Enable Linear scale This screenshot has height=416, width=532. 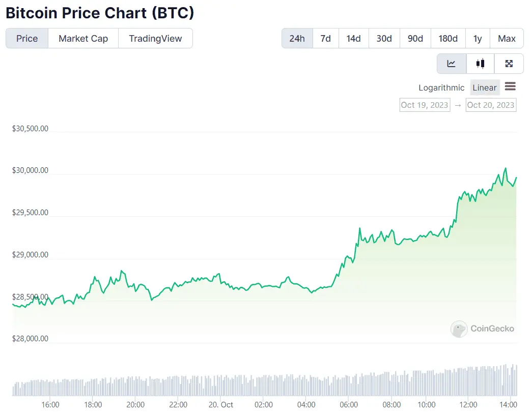pos(484,87)
